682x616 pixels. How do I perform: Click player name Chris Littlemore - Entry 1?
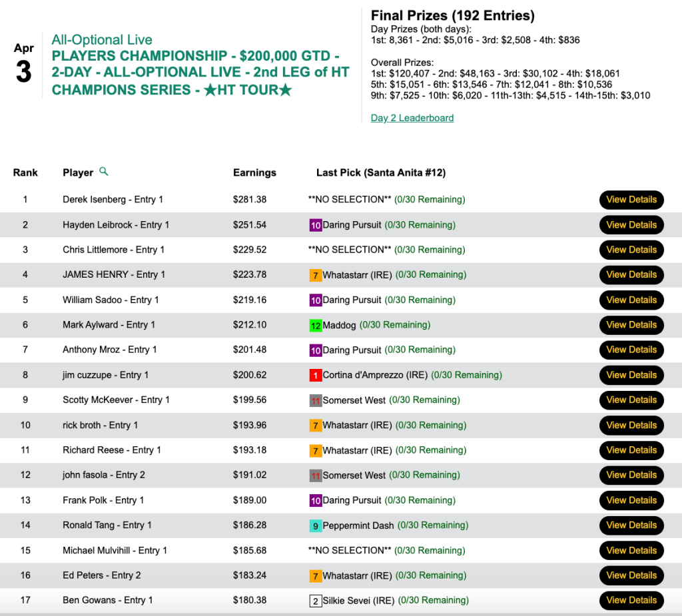point(113,250)
